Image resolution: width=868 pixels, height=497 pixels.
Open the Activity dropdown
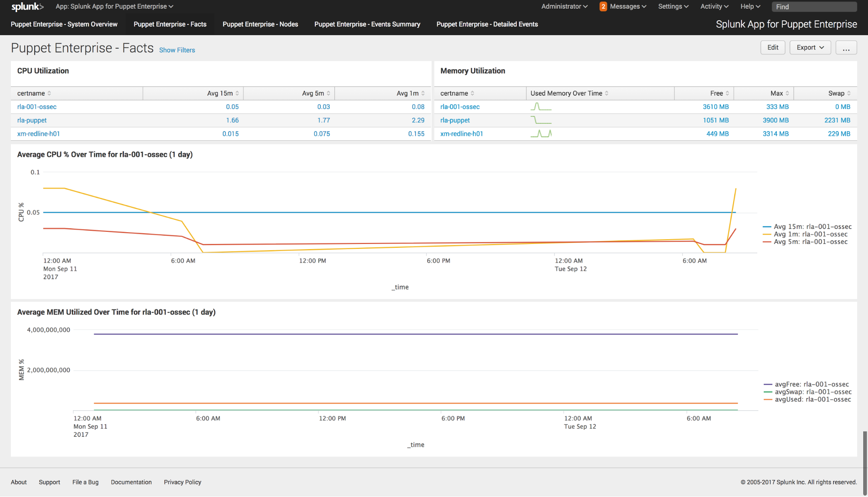point(714,7)
